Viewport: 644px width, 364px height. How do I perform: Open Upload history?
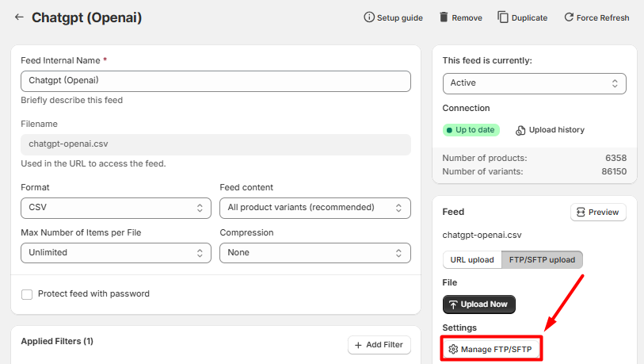point(550,130)
